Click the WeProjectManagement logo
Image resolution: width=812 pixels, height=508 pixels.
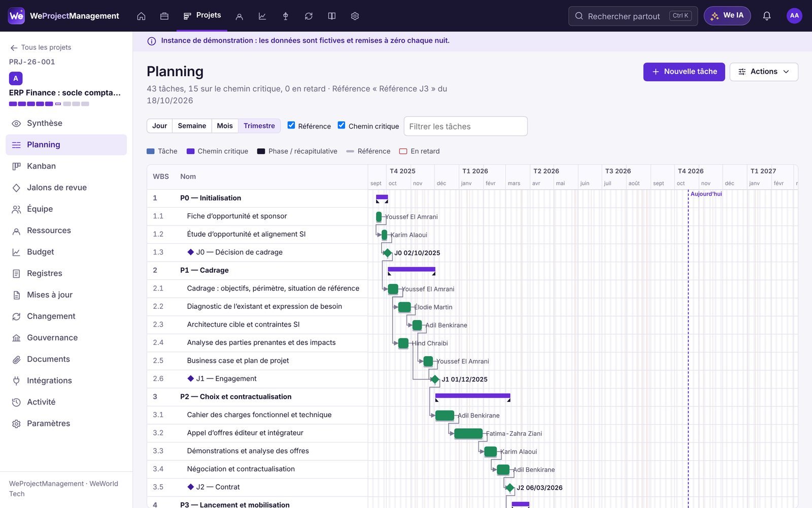pos(64,16)
